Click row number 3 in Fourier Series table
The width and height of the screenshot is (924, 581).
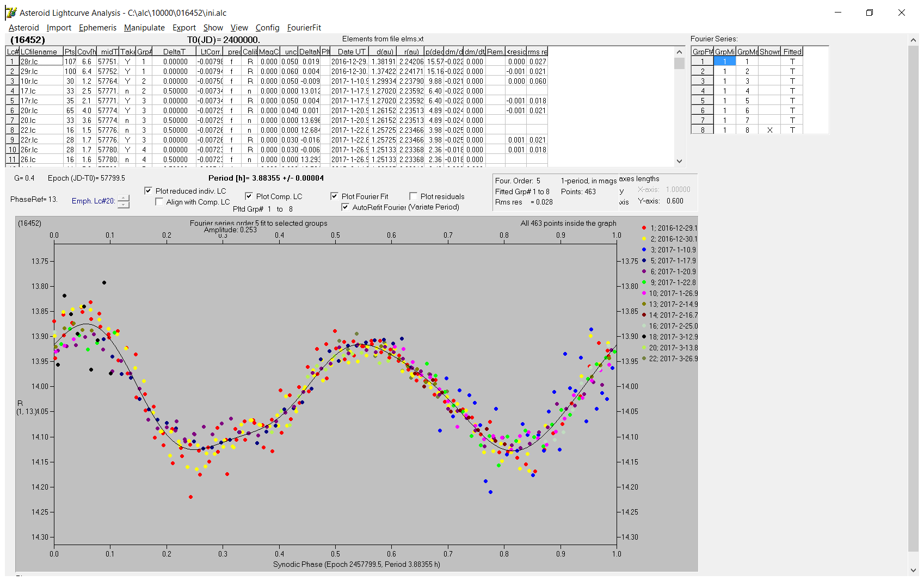(x=703, y=81)
